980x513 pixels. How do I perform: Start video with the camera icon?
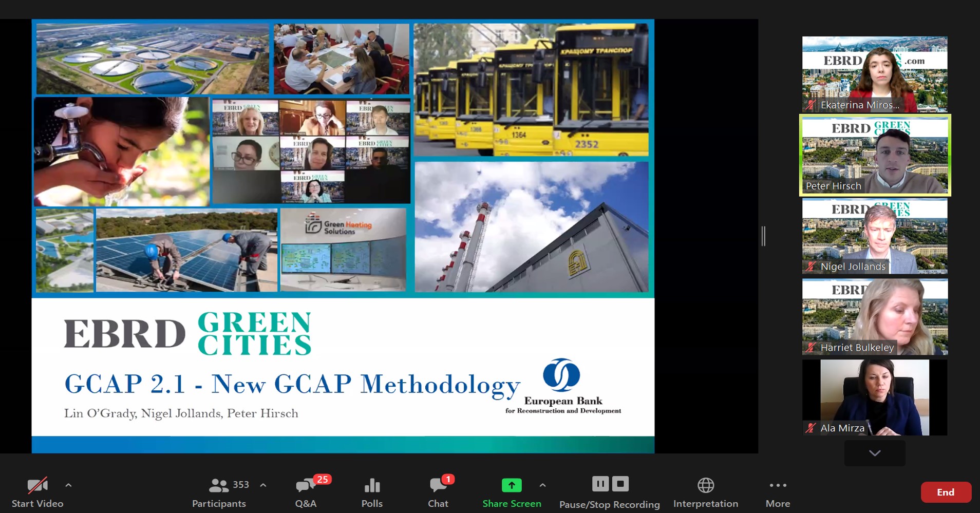point(37,485)
